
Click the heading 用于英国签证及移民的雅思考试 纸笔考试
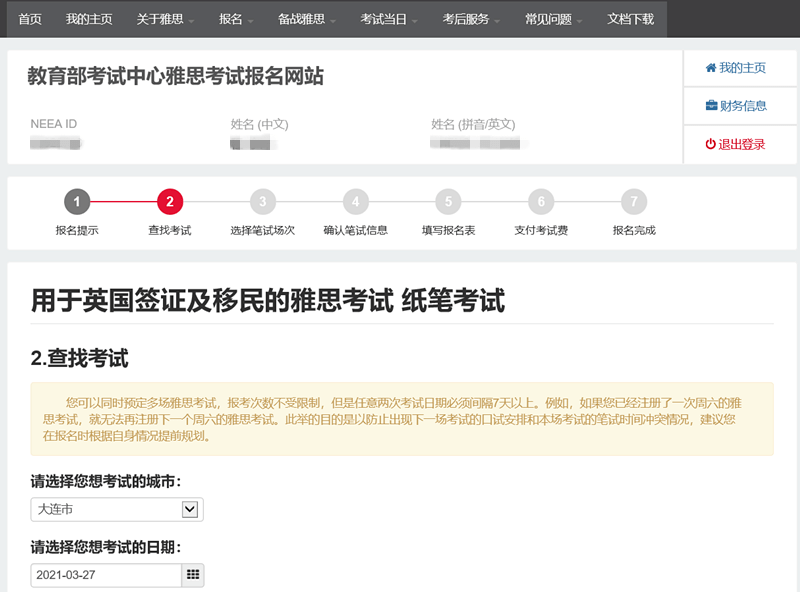[268, 300]
